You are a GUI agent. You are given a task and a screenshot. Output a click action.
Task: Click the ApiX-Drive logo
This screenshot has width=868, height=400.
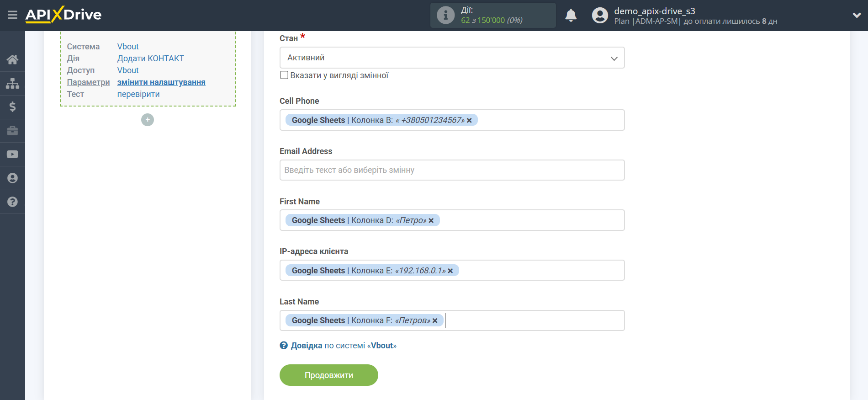[64, 15]
